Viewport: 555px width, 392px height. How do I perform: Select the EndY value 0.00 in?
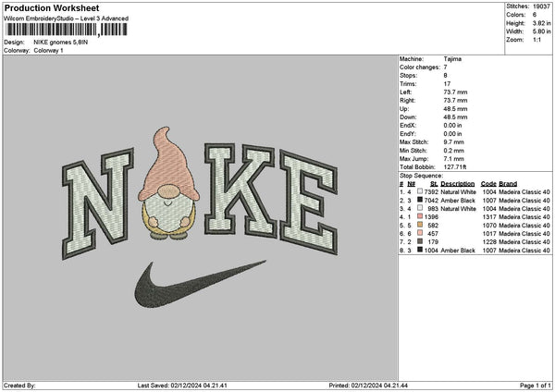point(452,134)
